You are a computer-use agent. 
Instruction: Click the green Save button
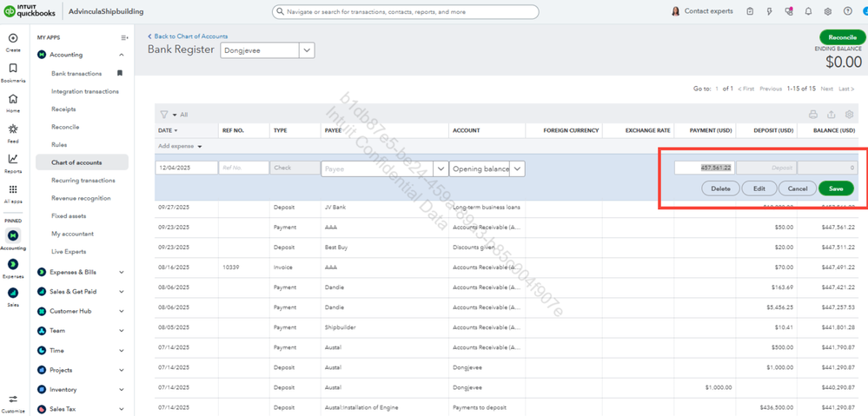pos(836,188)
